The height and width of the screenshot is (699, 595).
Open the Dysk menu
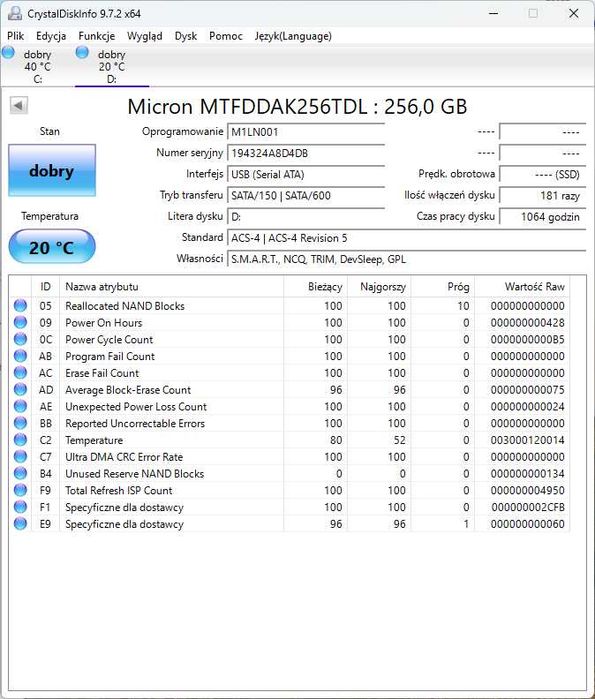186,36
